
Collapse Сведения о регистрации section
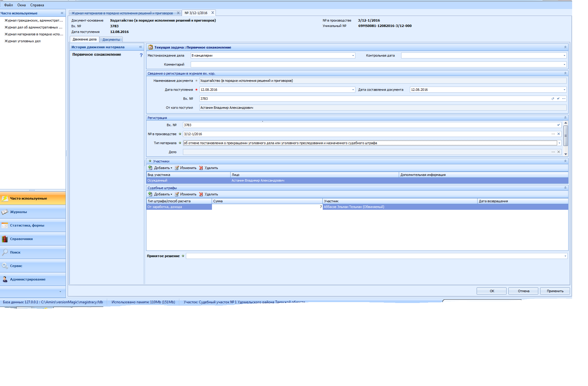[x=565, y=73]
